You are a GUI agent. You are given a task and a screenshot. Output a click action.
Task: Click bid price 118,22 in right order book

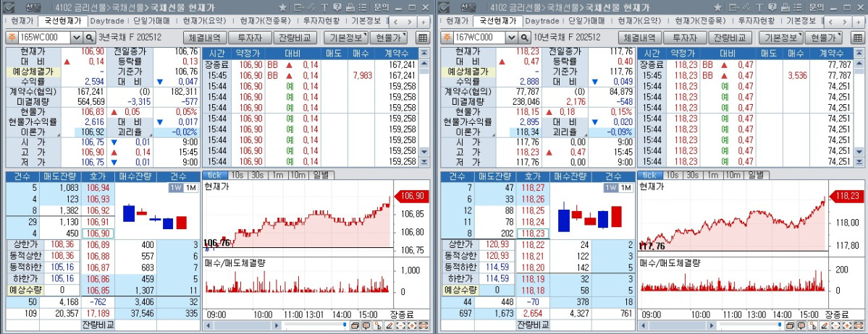tap(533, 244)
